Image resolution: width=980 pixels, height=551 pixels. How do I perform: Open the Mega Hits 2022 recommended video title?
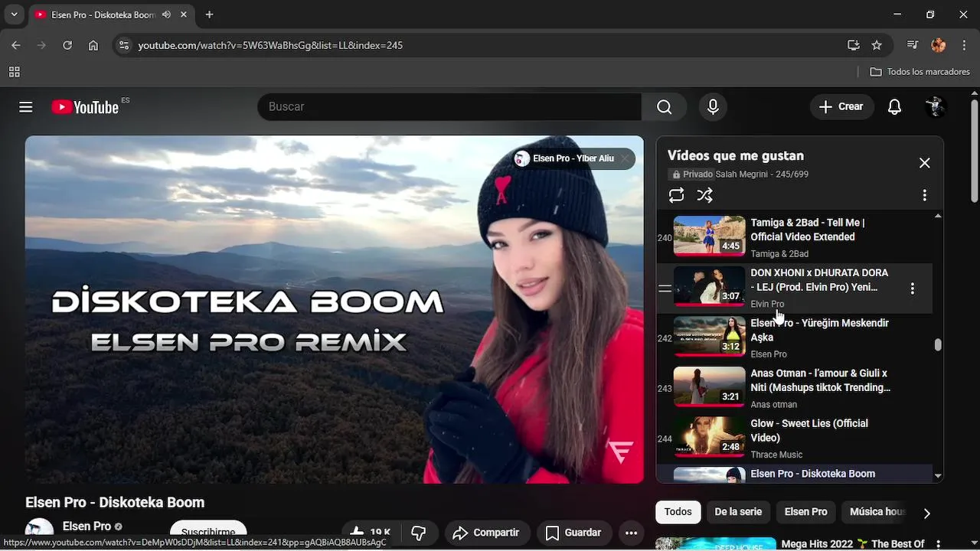click(853, 544)
